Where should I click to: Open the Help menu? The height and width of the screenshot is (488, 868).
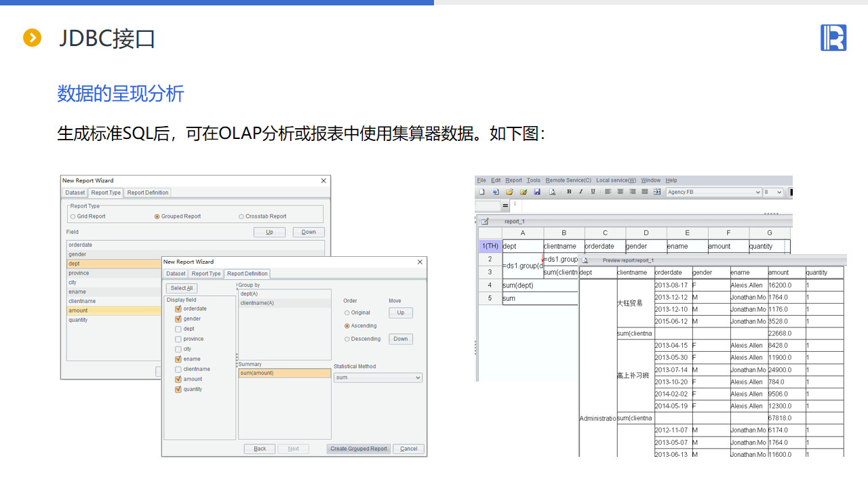(671, 180)
